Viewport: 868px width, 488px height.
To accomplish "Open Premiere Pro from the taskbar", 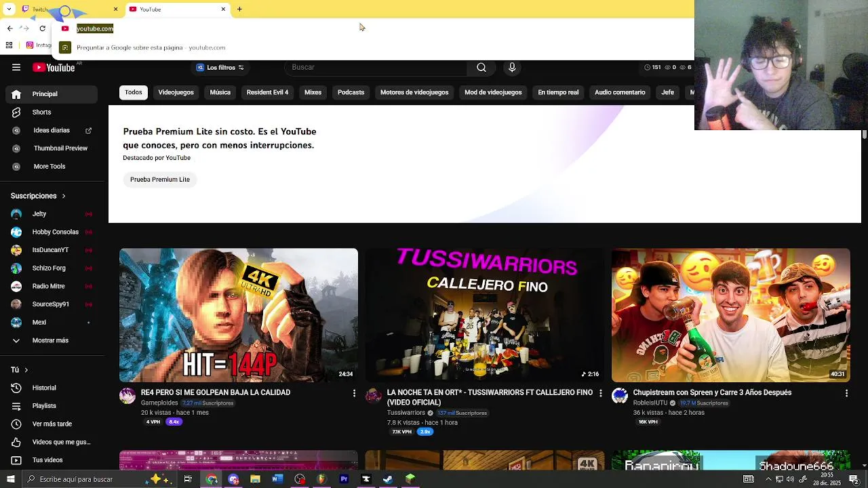I will pos(344,479).
